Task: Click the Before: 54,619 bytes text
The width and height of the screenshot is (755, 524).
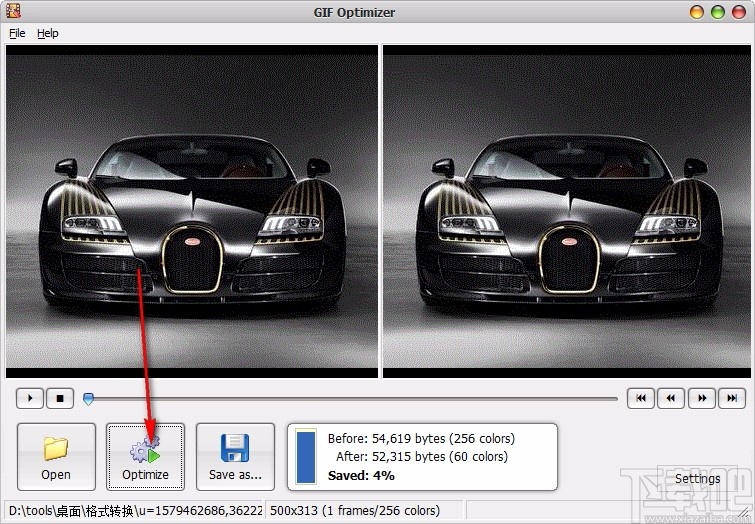Action: 421,438
